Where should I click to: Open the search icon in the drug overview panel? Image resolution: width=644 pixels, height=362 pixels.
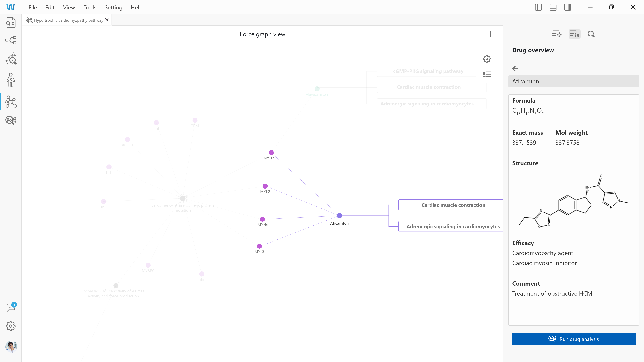point(591,34)
